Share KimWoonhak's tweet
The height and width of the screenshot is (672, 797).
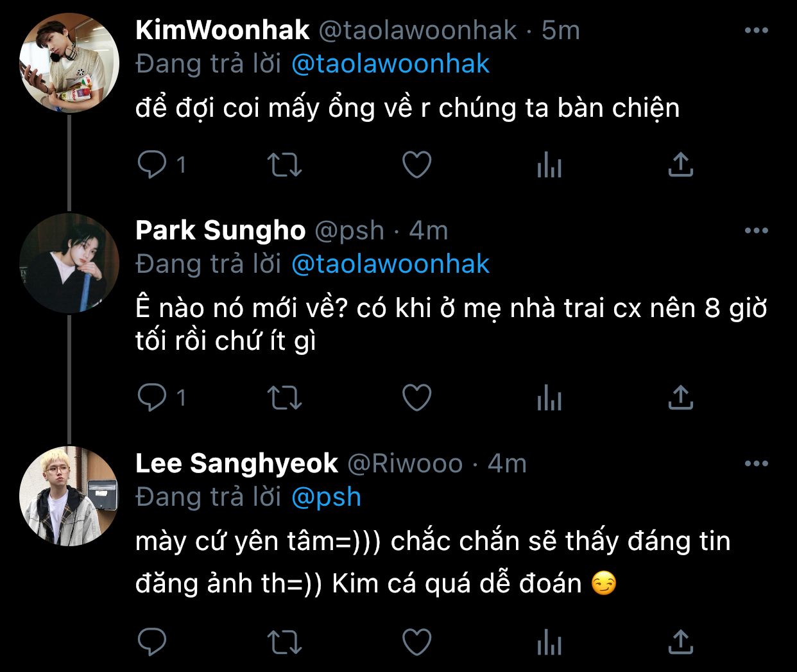[x=681, y=164]
